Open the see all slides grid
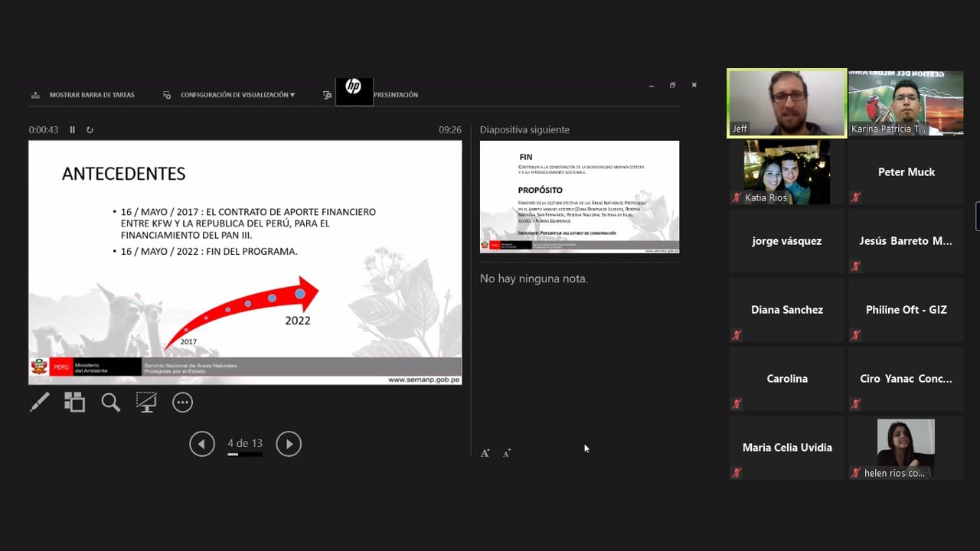The height and width of the screenshot is (551, 980). click(x=74, y=402)
